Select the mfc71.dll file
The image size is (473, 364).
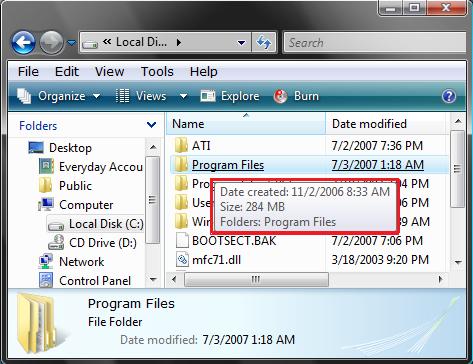(216, 260)
